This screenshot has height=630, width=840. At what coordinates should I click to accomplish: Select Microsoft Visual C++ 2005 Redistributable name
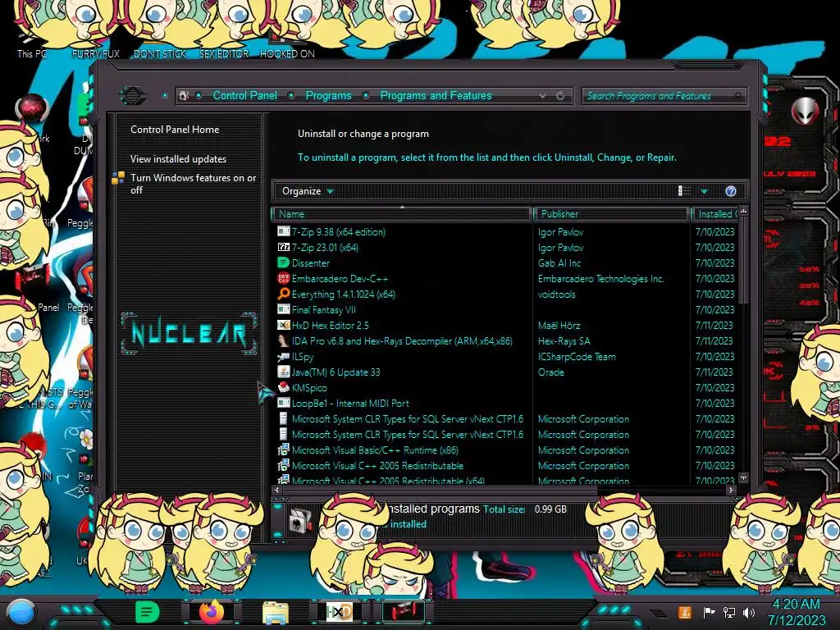[377, 466]
